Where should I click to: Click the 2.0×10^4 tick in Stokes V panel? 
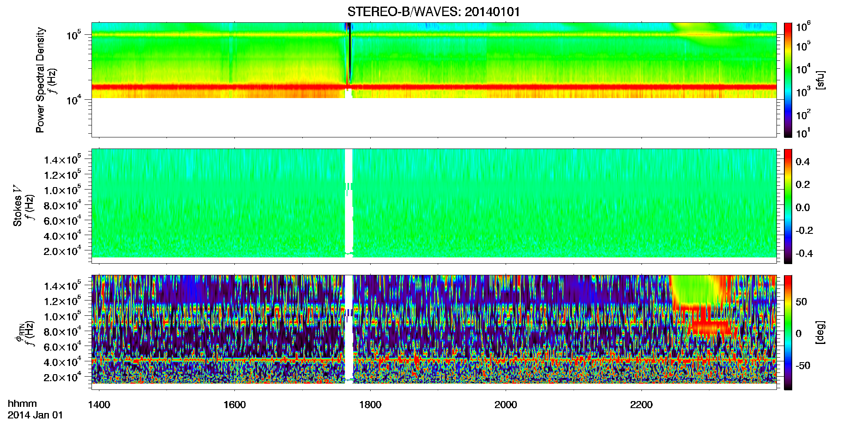coord(63,250)
